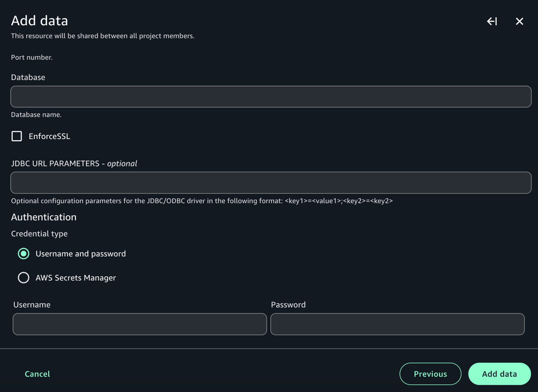
Task: Tick the EnforceSSL checkbox
Action: pyautogui.click(x=17, y=136)
